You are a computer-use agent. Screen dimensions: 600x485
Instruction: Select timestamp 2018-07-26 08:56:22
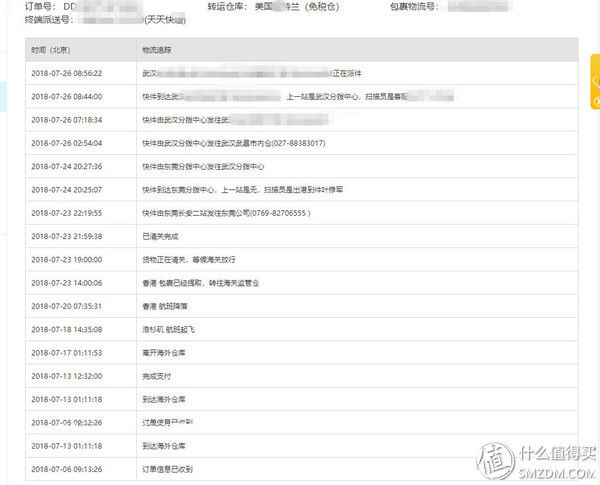(x=67, y=73)
